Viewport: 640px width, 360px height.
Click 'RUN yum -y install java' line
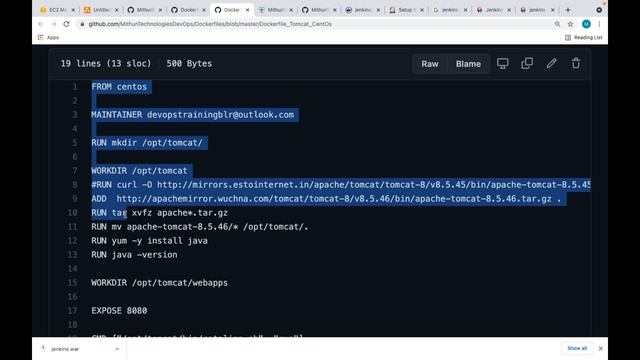click(149, 241)
